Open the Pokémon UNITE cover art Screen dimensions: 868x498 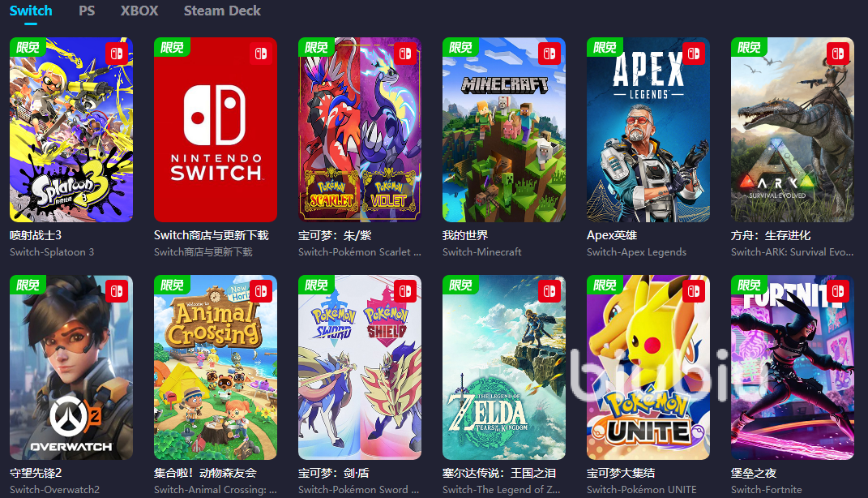click(x=648, y=367)
